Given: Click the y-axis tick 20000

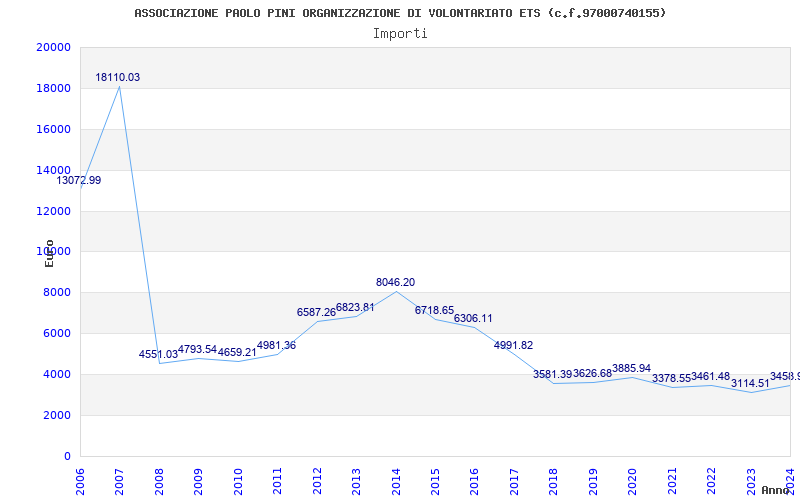Looking at the screenshot, I should click(54, 47).
